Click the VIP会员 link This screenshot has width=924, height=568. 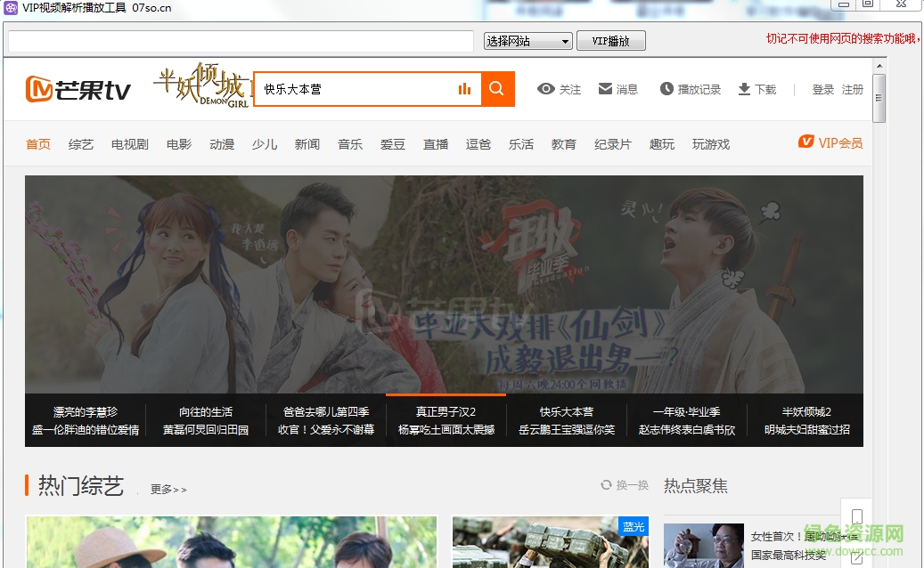click(x=830, y=142)
